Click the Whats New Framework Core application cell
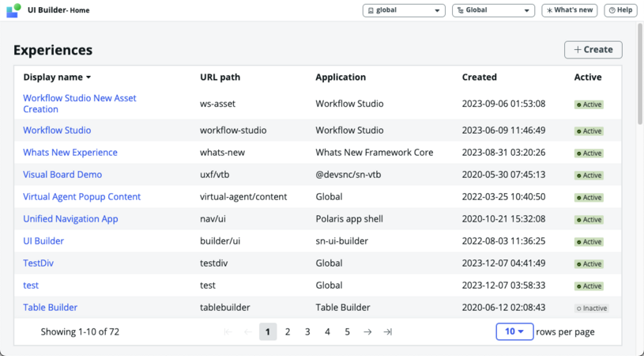 (375, 153)
